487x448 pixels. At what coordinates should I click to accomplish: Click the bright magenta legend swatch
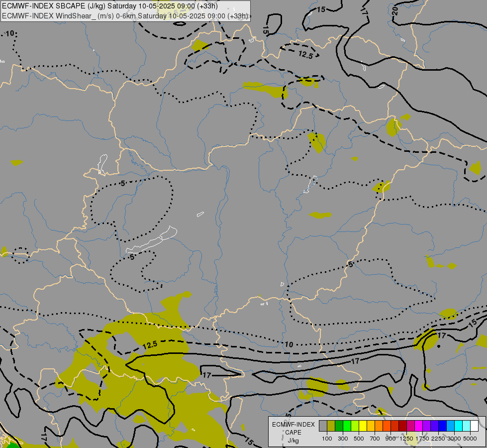pyautogui.click(x=419, y=426)
